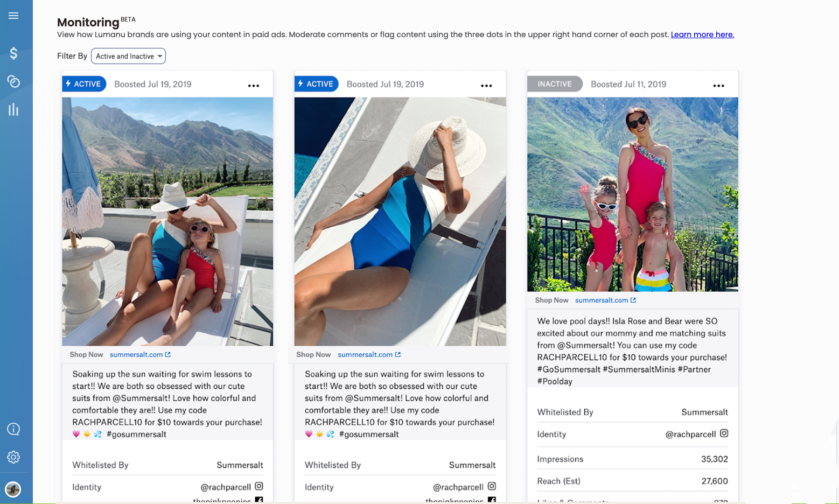Open three dots menu on inactive post
The height and width of the screenshot is (504, 839).
(x=719, y=86)
